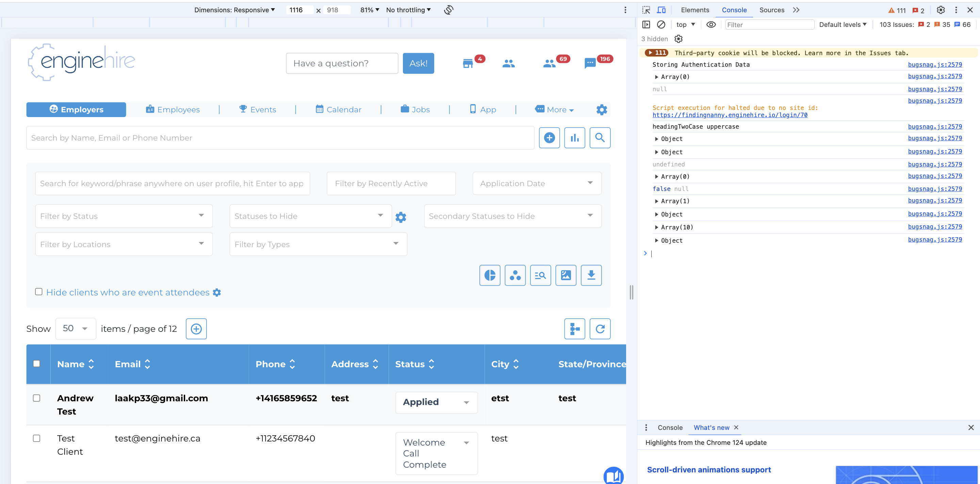Open the bar chart icon beside the search bar
The image size is (980, 484).
pyautogui.click(x=574, y=138)
